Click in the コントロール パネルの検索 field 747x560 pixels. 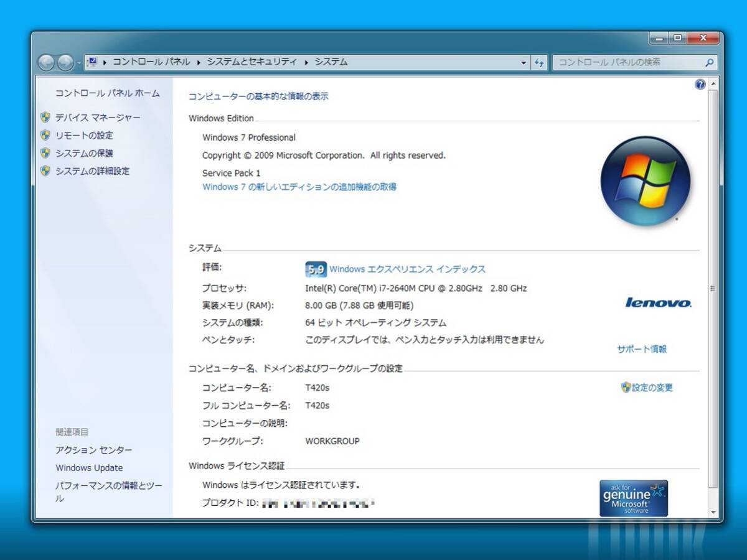[x=627, y=62]
